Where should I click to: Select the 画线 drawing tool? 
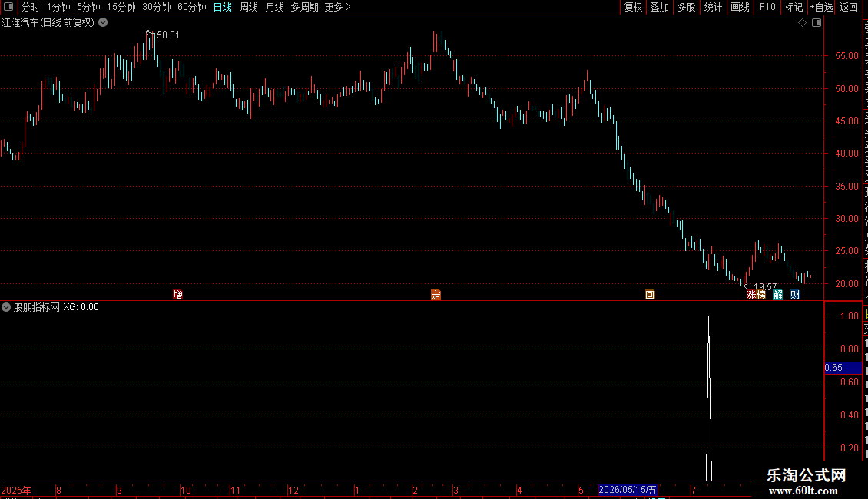tap(740, 7)
